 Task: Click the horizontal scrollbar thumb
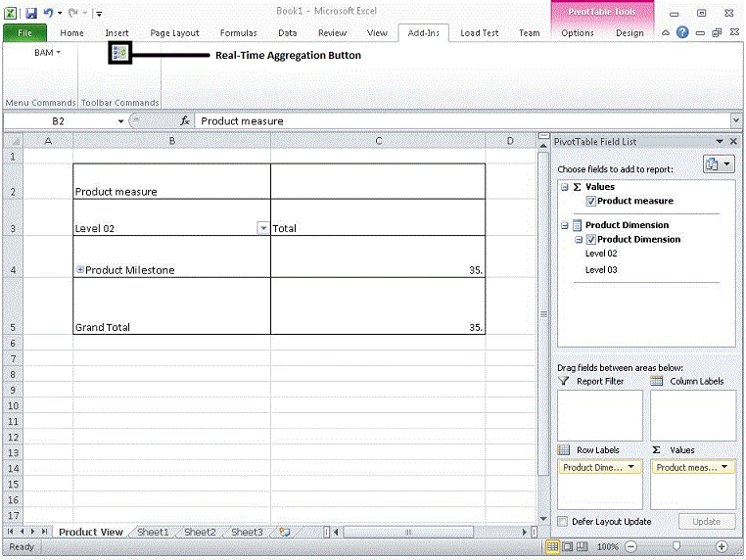coord(408,532)
